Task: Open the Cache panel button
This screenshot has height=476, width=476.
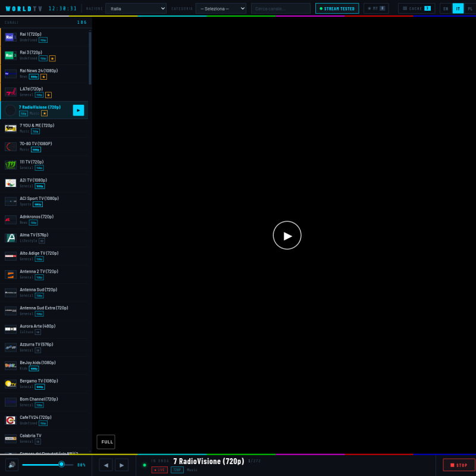Action: pos(416,8)
